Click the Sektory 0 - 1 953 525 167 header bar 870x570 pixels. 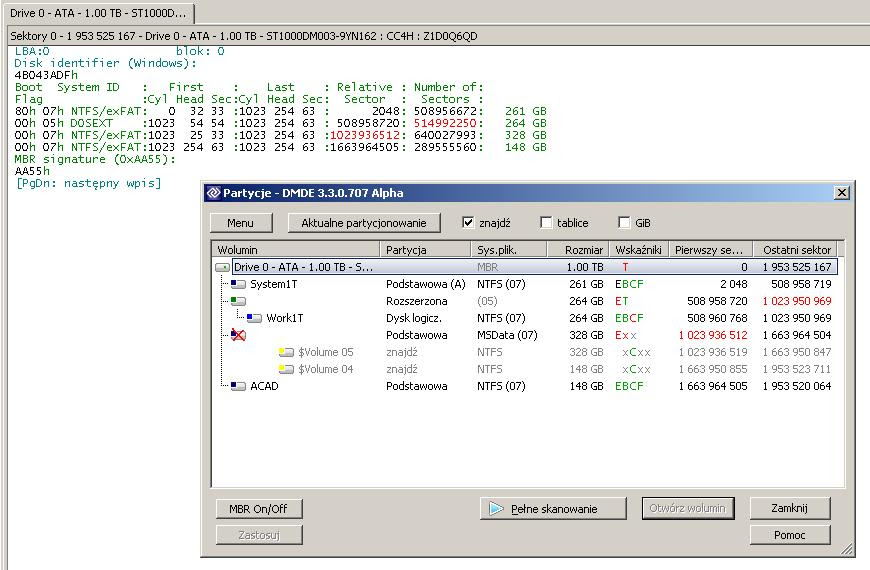click(437, 36)
